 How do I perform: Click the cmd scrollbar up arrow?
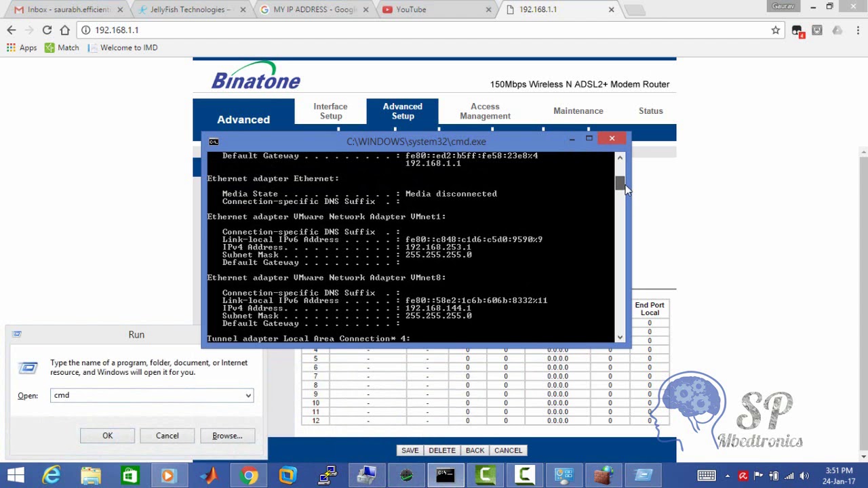coord(620,158)
